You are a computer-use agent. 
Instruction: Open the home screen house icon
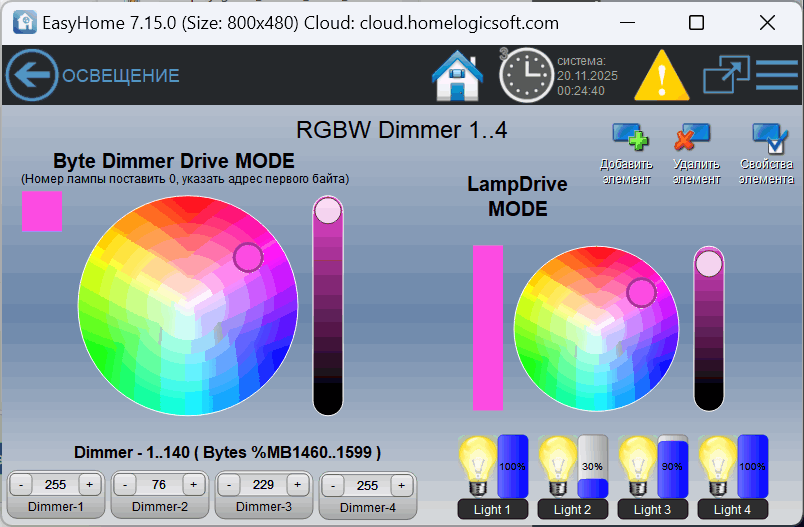coord(458,75)
